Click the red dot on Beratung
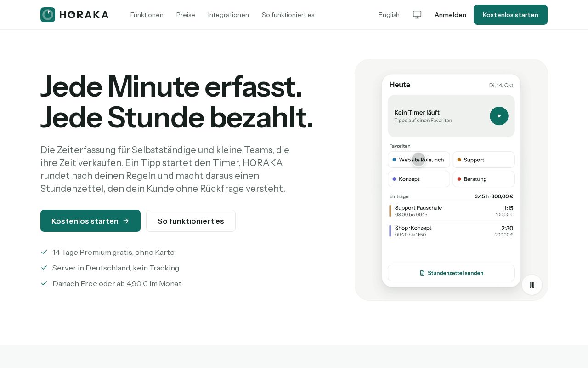This screenshot has width=588, height=368. [459, 179]
